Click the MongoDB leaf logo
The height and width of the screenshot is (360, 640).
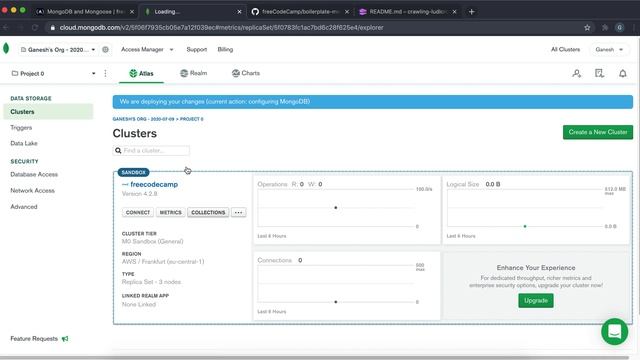pyautogui.click(x=6, y=49)
